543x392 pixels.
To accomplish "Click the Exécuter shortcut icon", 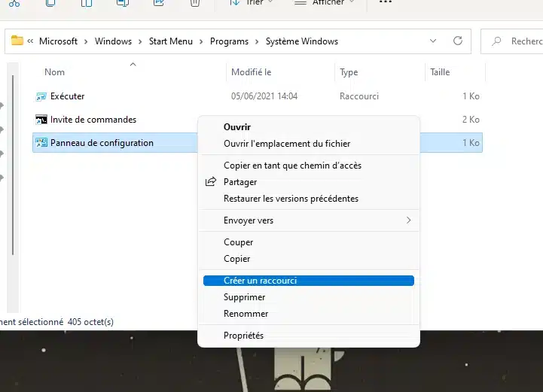I will pos(41,96).
